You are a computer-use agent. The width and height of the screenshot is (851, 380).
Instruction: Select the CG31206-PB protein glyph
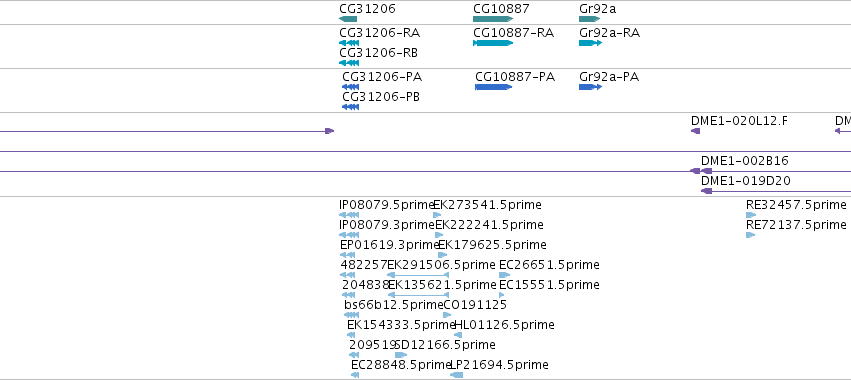pyautogui.click(x=351, y=107)
